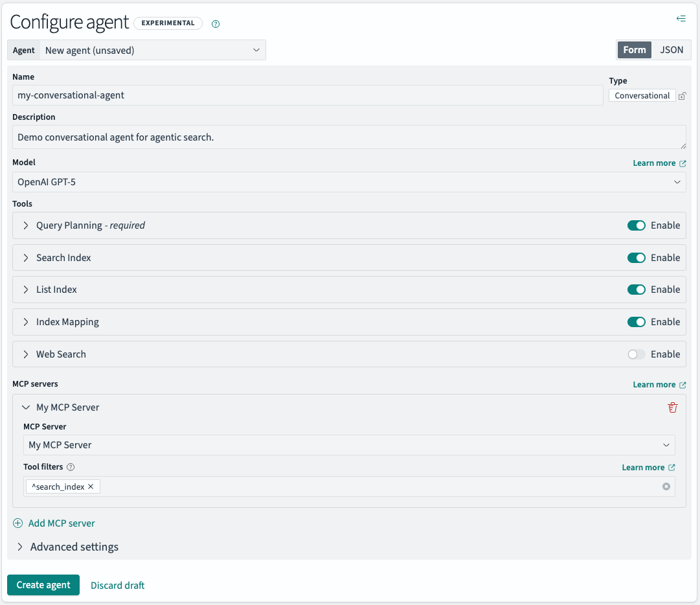Remove the ^search_index filter tag
Image resolution: width=700 pixels, height=605 pixels.
89,486
